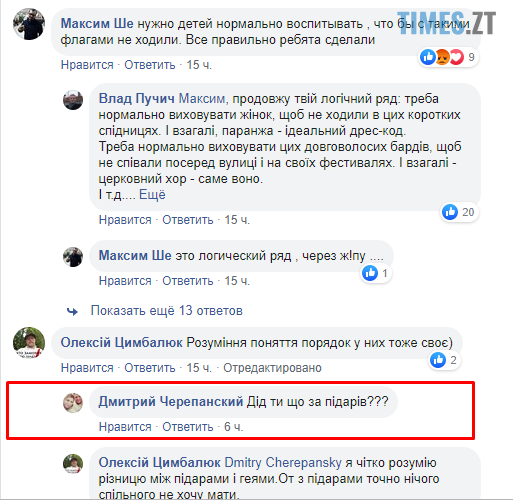Click the like icon on Максим Ше's reply
The image size is (513, 501).
click(x=370, y=273)
